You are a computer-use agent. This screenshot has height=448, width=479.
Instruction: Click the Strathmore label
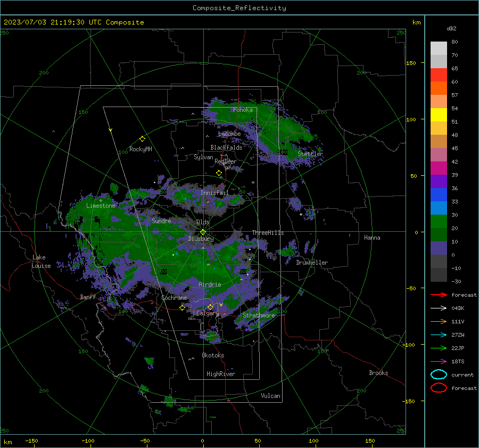pyautogui.click(x=259, y=315)
